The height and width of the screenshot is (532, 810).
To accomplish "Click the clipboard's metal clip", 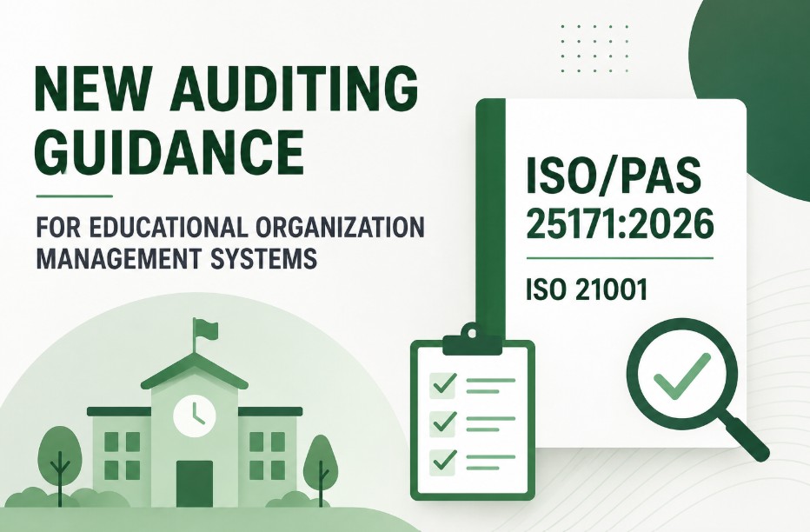I will (x=473, y=339).
